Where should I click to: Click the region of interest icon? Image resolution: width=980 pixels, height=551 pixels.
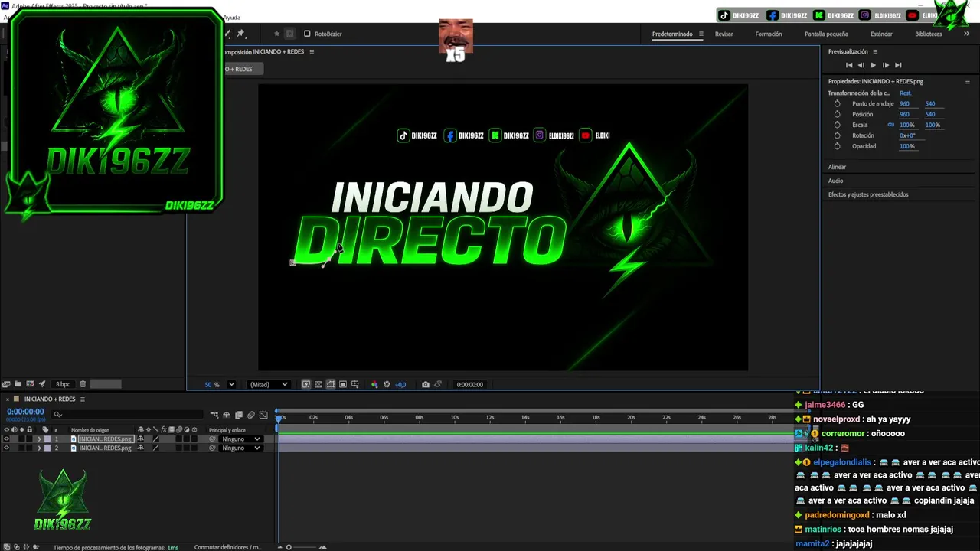point(343,384)
